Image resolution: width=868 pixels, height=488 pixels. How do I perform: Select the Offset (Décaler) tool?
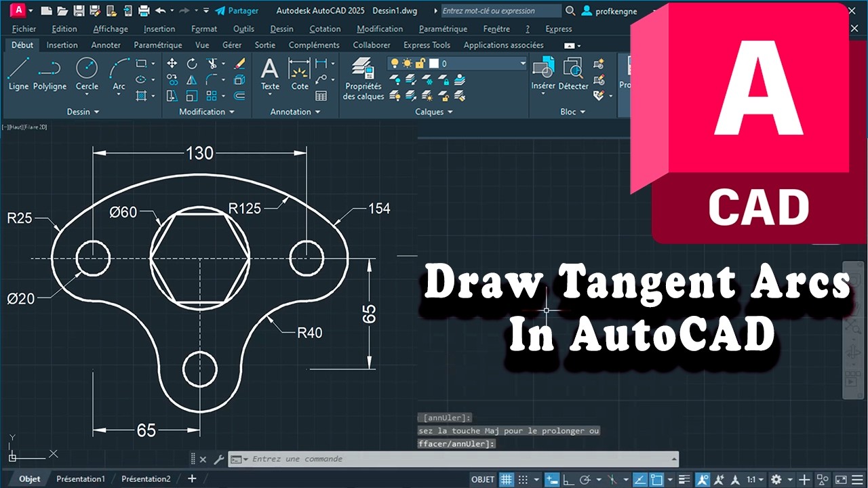(239, 96)
